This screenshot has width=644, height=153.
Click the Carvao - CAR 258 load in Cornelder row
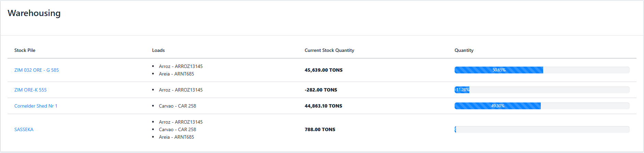tap(177, 106)
